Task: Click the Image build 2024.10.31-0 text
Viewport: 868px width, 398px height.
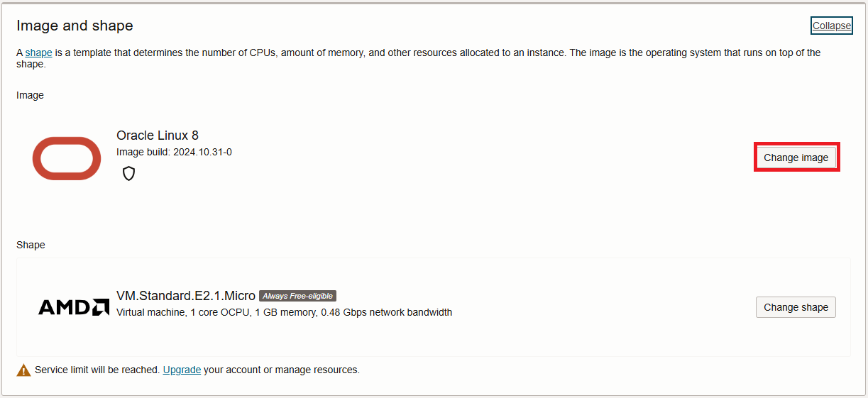Action: pyautogui.click(x=174, y=152)
